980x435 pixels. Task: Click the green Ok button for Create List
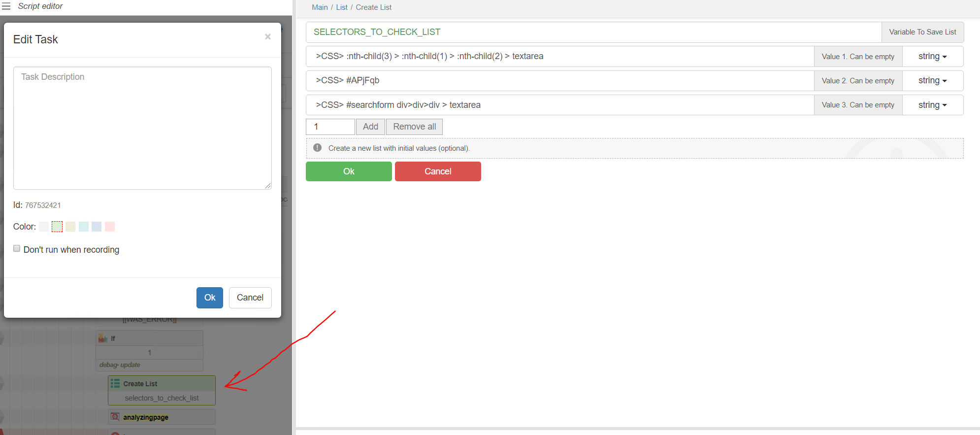click(x=349, y=171)
